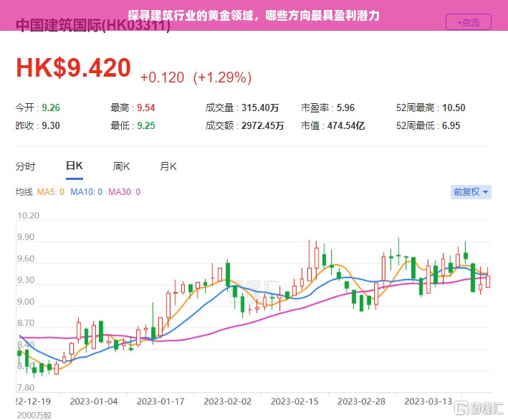This screenshot has height=420, width=508.
Task: Click the 成交额 value 2972.45万
Action: (x=263, y=125)
